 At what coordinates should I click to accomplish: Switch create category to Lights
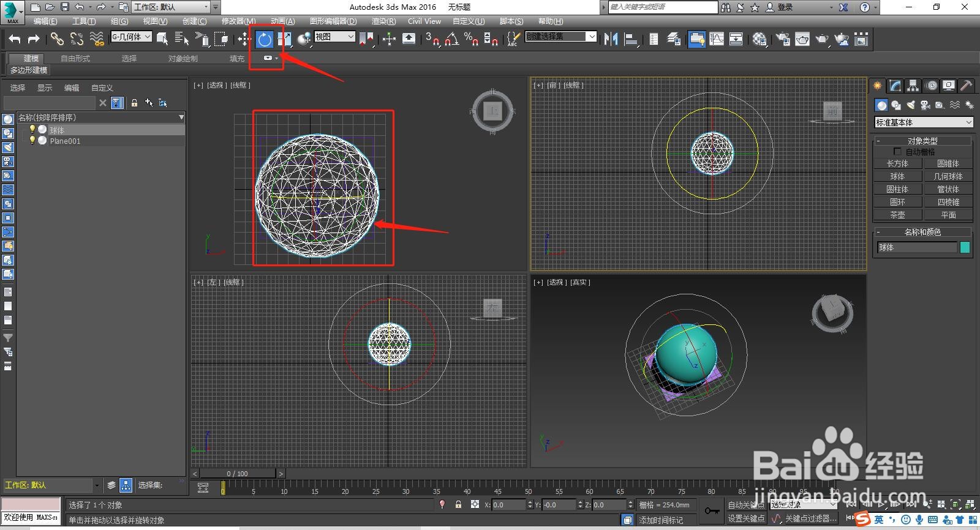point(911,105)
